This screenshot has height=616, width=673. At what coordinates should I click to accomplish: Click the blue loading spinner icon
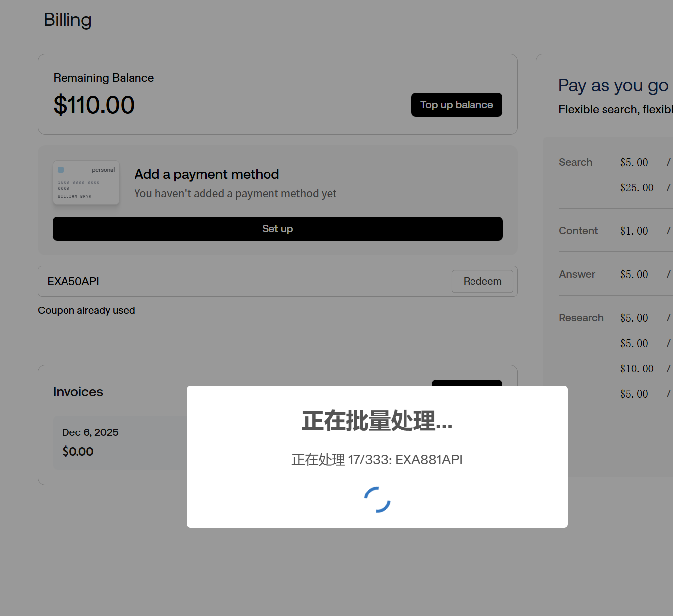pyautogui.click(x=377, y=499)
